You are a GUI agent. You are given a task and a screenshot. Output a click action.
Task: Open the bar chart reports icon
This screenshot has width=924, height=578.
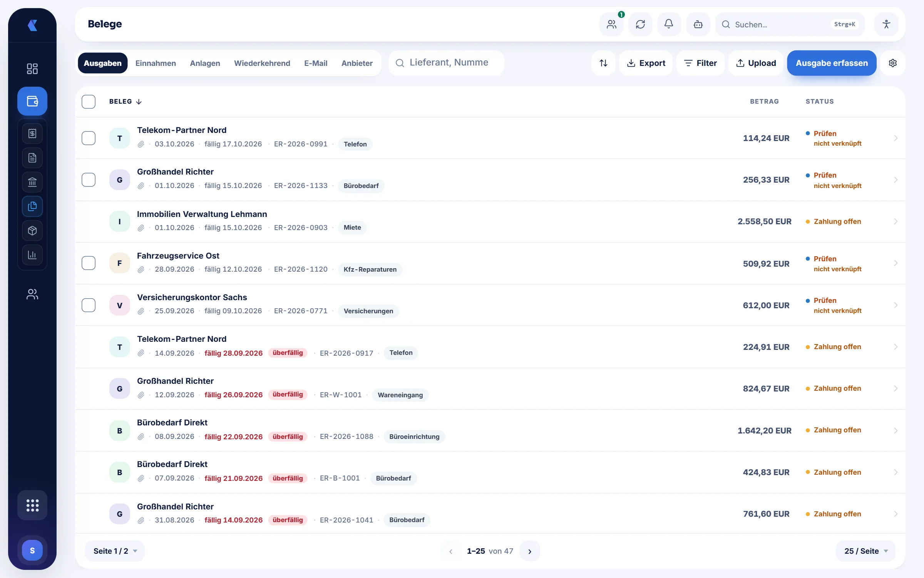point(32,255)
